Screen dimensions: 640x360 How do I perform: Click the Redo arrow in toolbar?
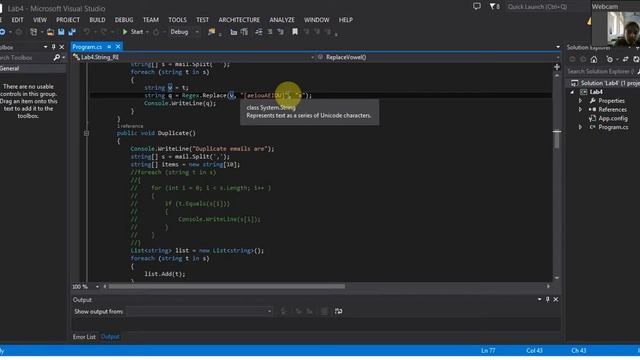coord(104,32)
